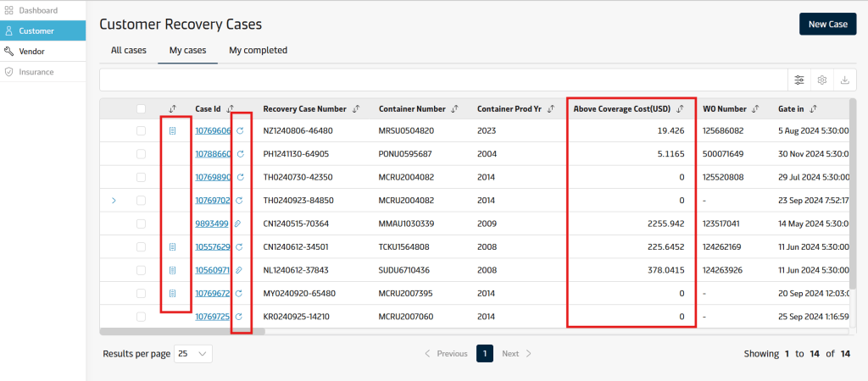Toggle the select-all checkbox in the table header
Viewport: 868px width, 381px height.
(142, 109)
